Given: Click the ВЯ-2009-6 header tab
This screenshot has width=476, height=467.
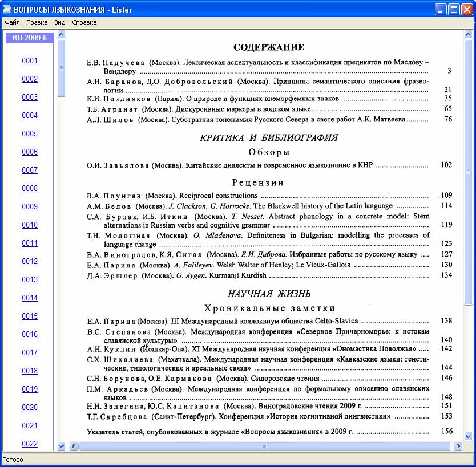Looking at the screenshot, I should tap(30, 38).
